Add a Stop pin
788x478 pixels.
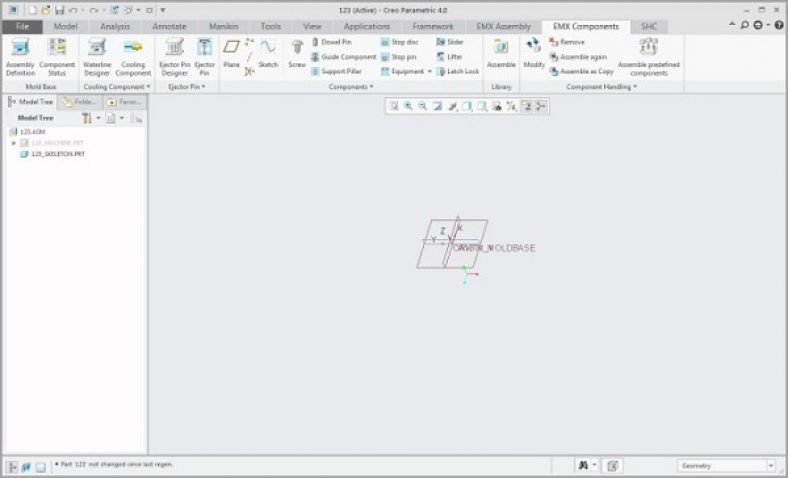(399, 57)
